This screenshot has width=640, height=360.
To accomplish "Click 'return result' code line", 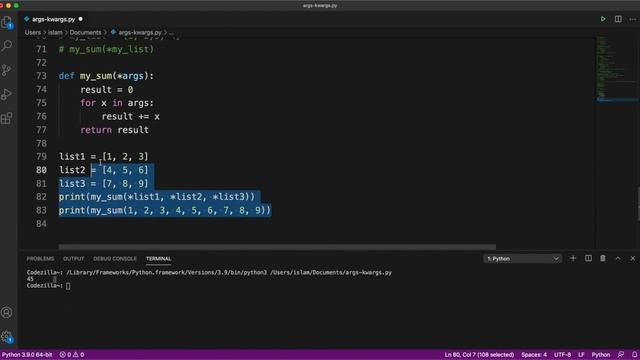I will click(x=114, y=130).
